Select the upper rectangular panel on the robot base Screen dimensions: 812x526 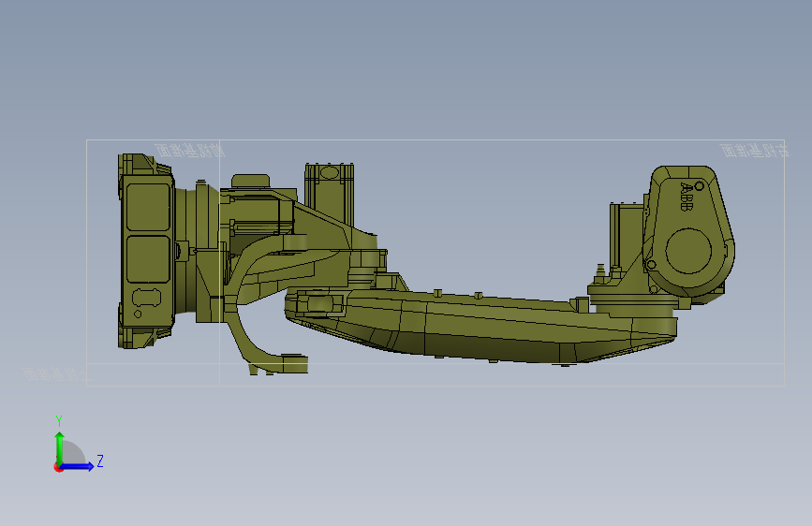point(148,207)
